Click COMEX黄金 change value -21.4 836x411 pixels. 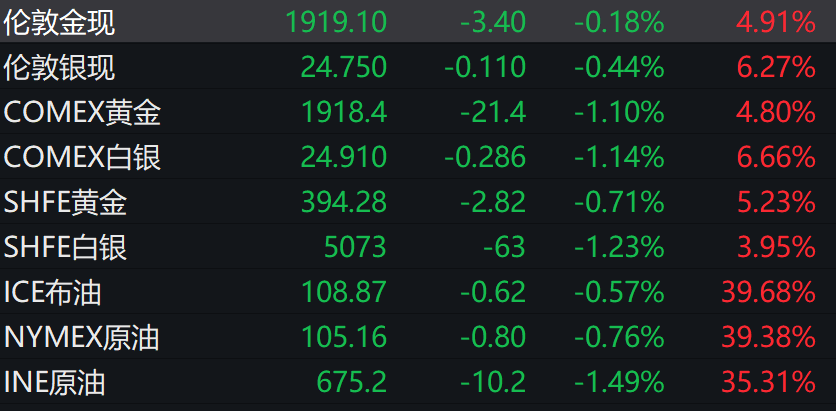(493, 112)
